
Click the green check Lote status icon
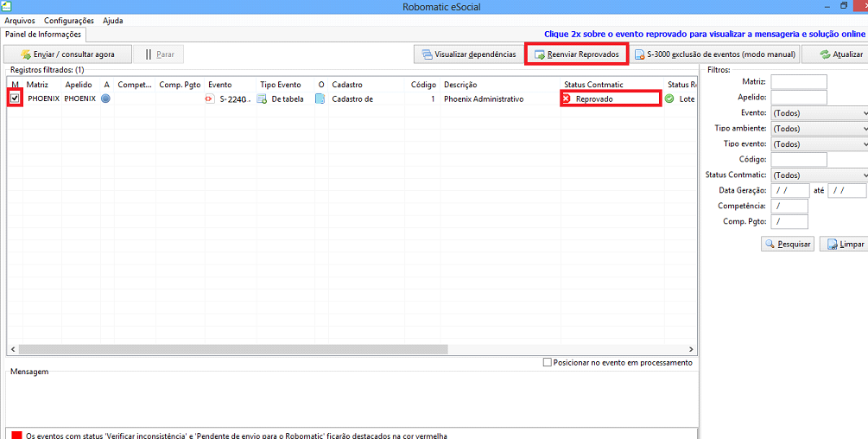(669, 99)
